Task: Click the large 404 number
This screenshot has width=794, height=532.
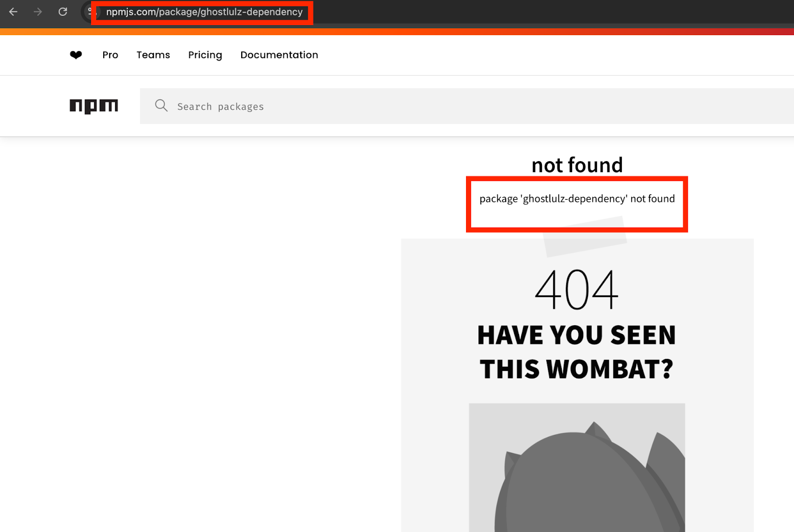Action: 577,290
